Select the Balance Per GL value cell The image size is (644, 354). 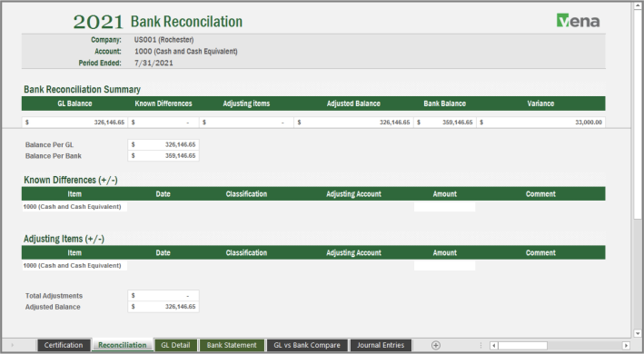(x=163, y=144)
